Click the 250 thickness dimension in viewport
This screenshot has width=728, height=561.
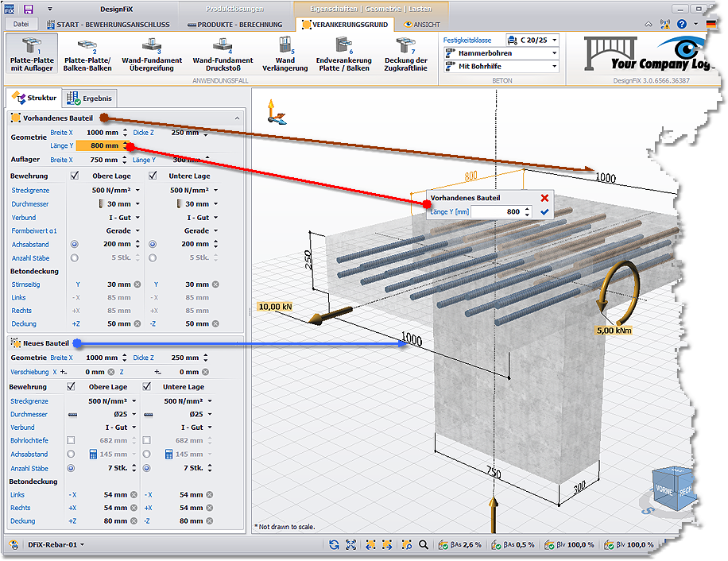308,260
